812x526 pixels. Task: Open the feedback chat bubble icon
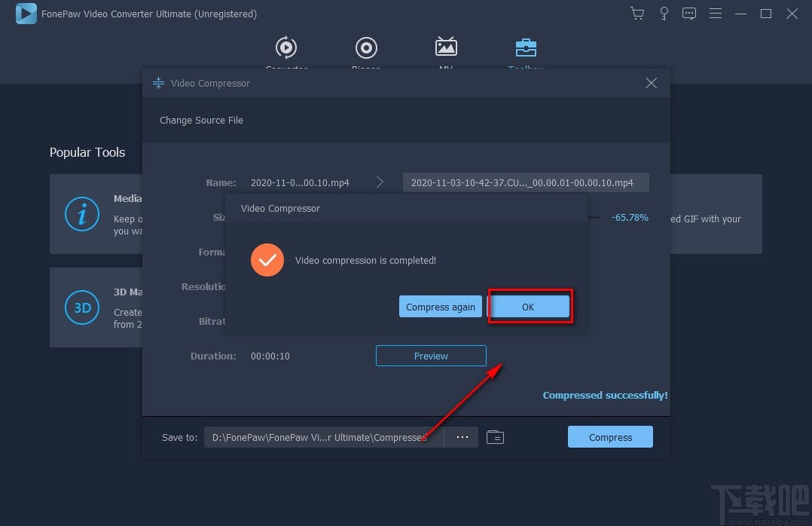point(689,14)
